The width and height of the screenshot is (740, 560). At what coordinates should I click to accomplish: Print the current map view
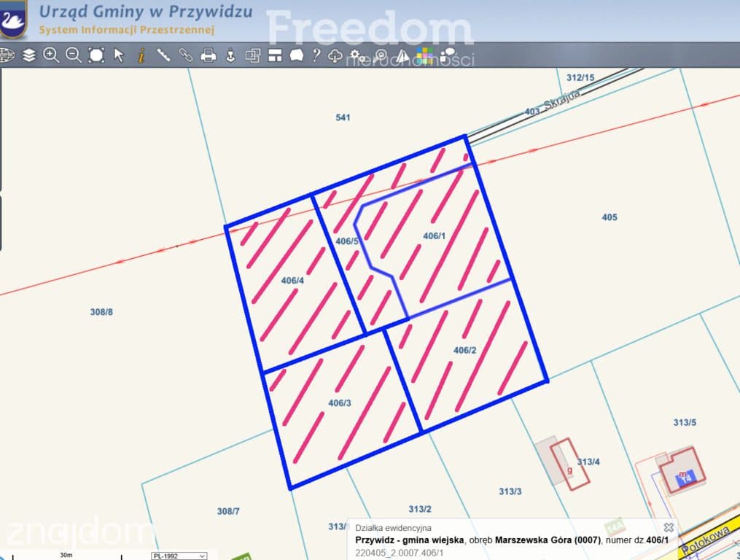click(208, 55)
